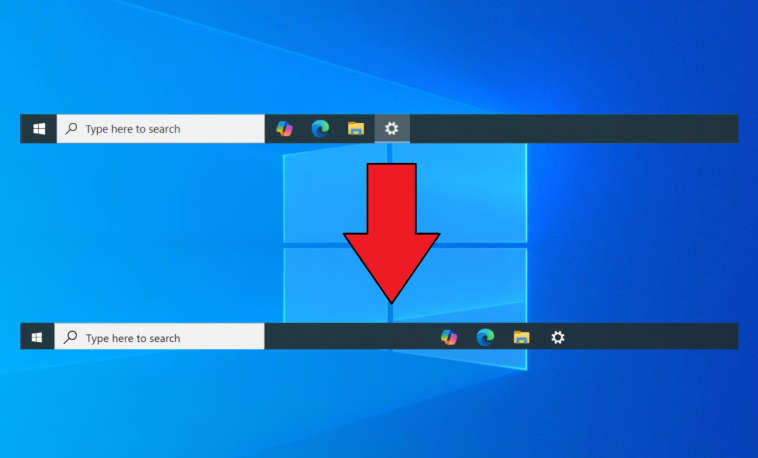Click the highlighted Settings gear in top taskbar
Screen dimensions: 758x458
coord(392,129)
